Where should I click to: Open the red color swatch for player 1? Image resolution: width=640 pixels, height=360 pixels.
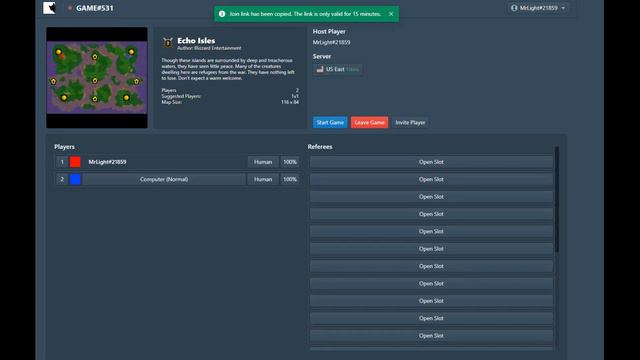pos(75,162)
